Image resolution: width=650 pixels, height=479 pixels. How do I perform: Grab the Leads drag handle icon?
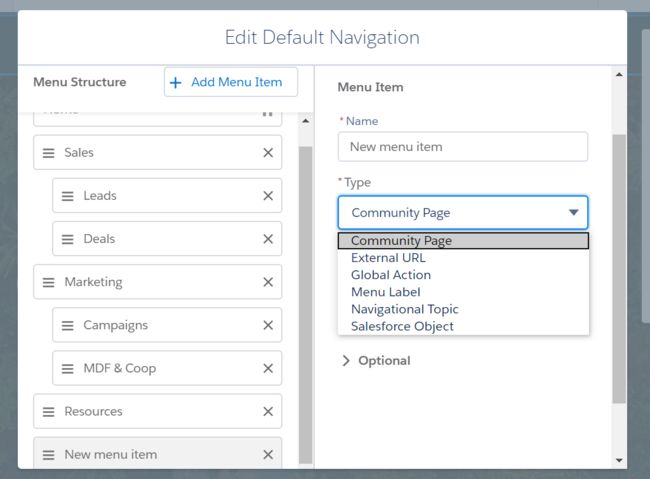(68, 196)
